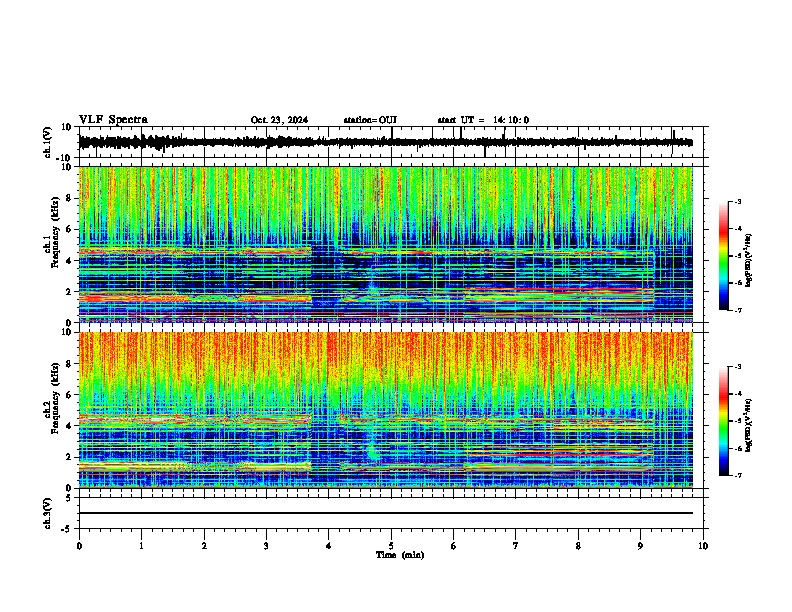Click time axis tick label "0"
This screenshot has height=612, width=792.
pyautogui.click(x=79, y=546)
